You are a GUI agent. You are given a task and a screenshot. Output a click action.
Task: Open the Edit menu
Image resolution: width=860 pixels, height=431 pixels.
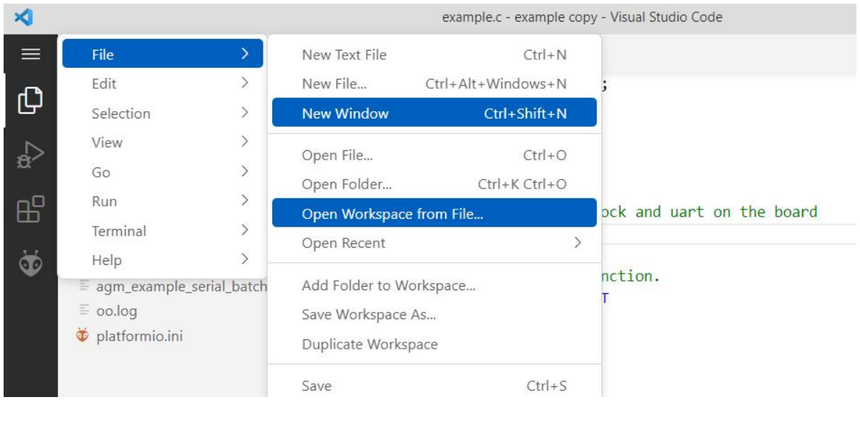pyautogui.click(x=162, y=83)
